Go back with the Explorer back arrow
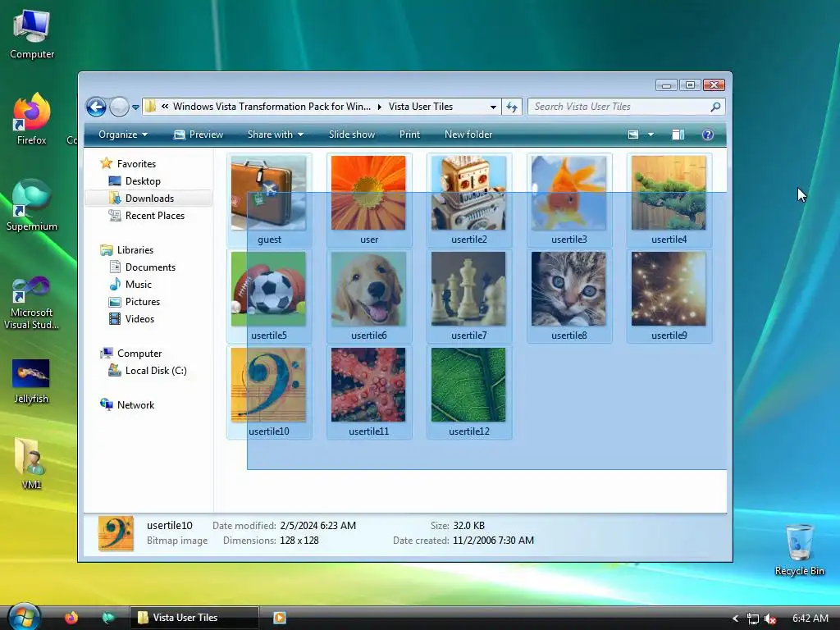 pyautogui.click(x=97, y=107)
